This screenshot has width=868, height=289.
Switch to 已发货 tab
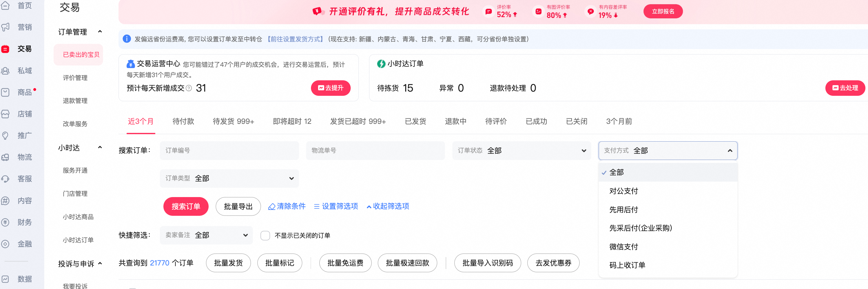416,122
